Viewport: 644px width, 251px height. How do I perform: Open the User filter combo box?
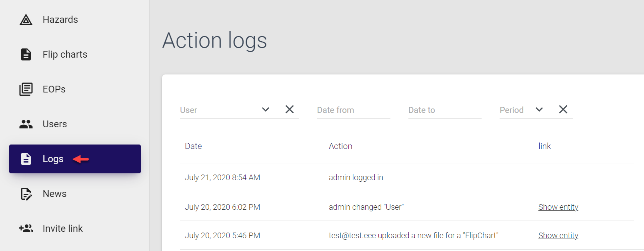(x=218, y=110)
